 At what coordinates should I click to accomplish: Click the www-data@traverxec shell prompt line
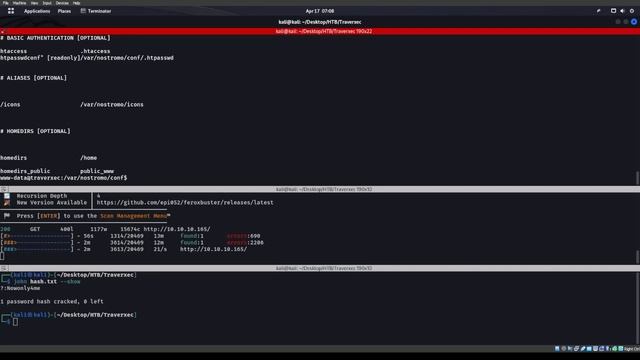(x=64, y=178)
